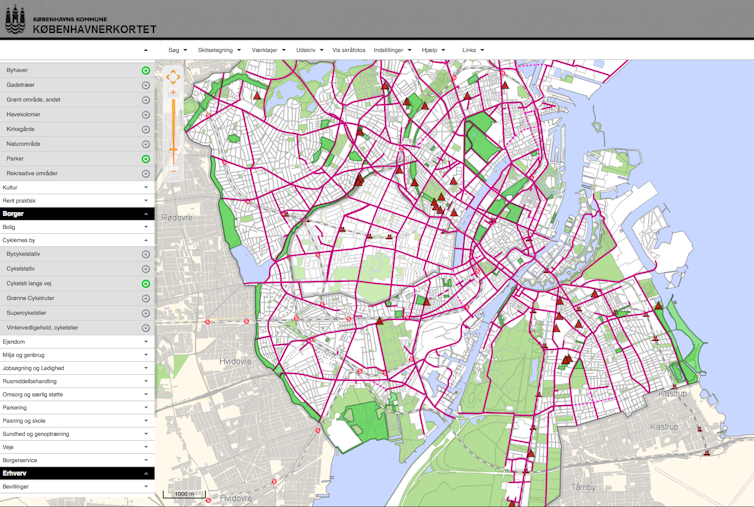754x507 pixels.
Task: Click the orange zoom level slider handle
Action: point(173,150)
